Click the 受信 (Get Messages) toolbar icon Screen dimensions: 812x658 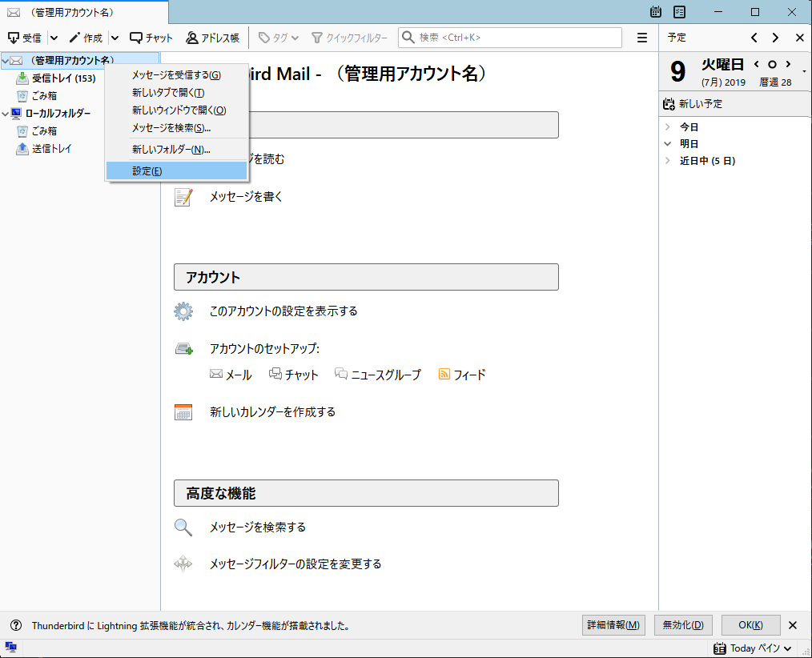[14, 38]
